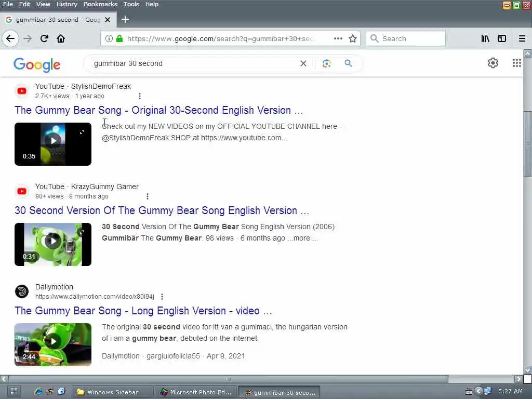Click the horizontal scroll right arrow
532x399 pixels.
coord(518,379)
